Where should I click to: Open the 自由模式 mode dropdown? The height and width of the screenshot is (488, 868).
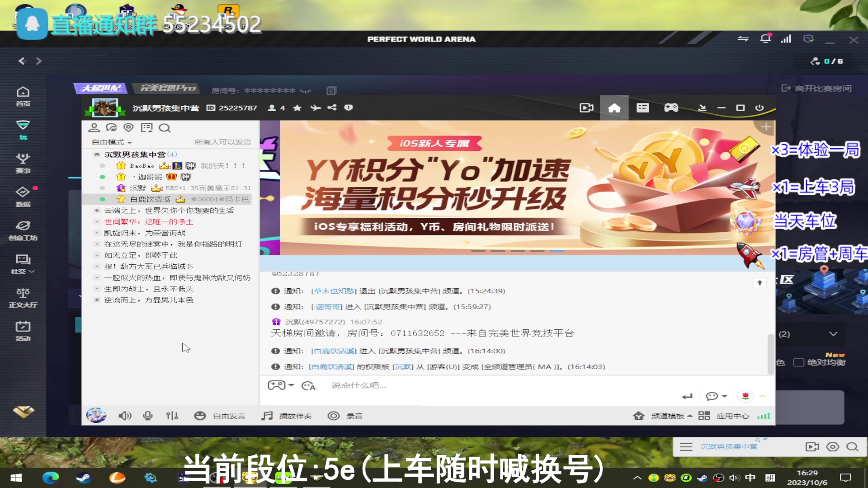(112, 142)
